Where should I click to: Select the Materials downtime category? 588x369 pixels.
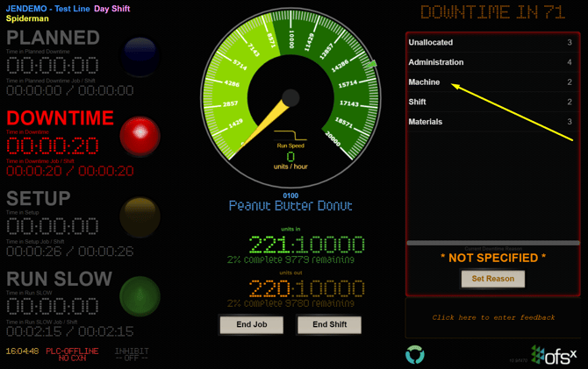pyautogui.click(x=492, y=122)
